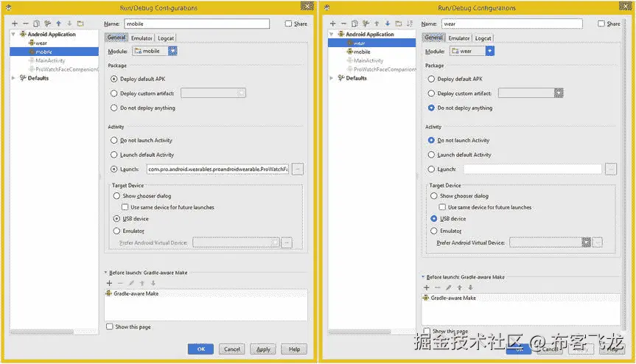Image resolution: width=636 pixels, height=364 pixels.
Task: Select Deploy default APK in left mobile dialog
Action: 114,79
